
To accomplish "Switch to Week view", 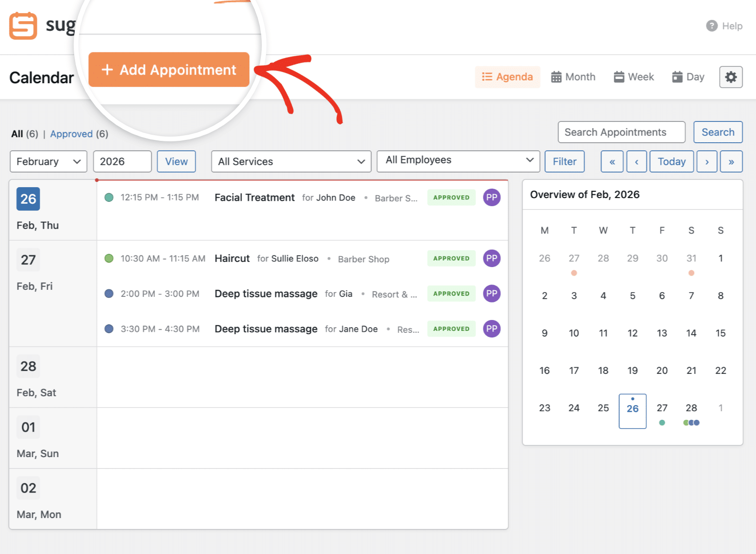I will (x=634, y=77).
